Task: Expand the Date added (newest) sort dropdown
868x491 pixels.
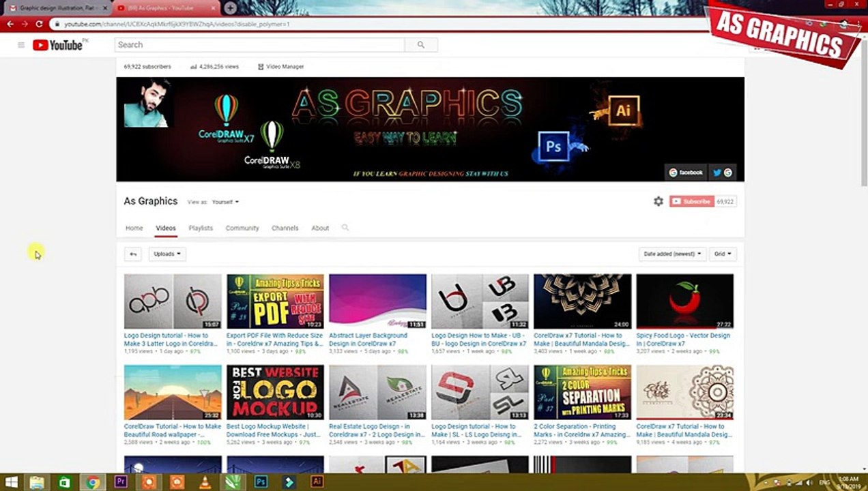Action: pyautogui.click(x=672, y=254)
